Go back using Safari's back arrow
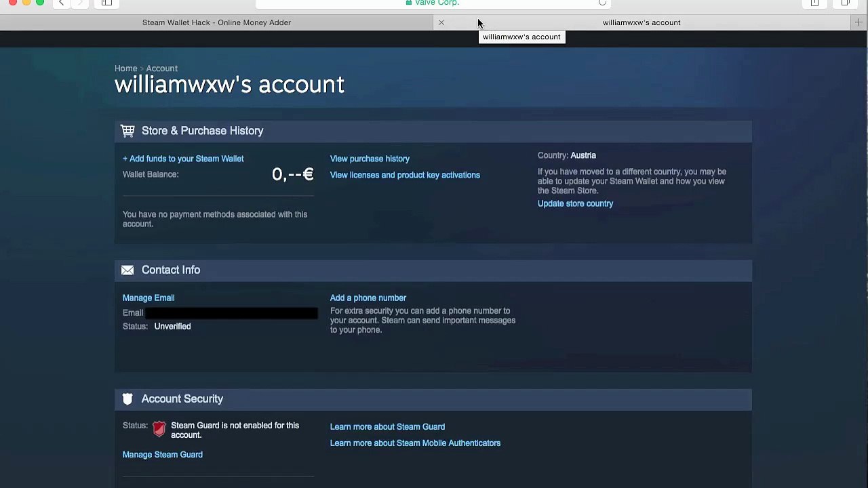This screenshot has width=868, height=488. point(61,3)
